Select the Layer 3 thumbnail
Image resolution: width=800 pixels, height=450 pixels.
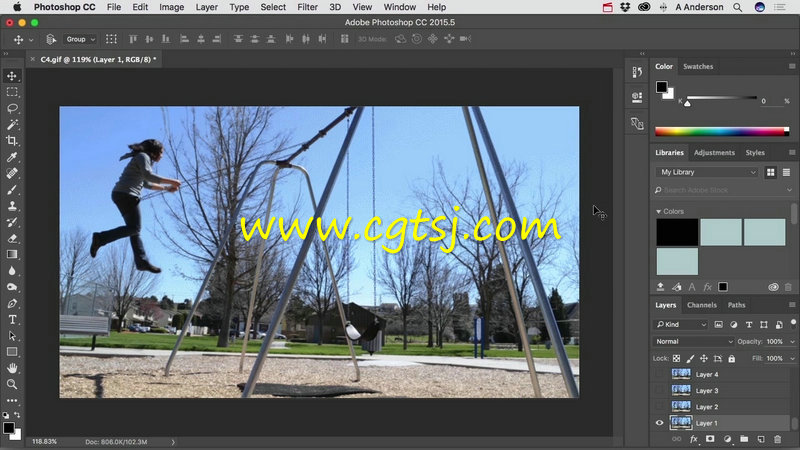(681, 390)
